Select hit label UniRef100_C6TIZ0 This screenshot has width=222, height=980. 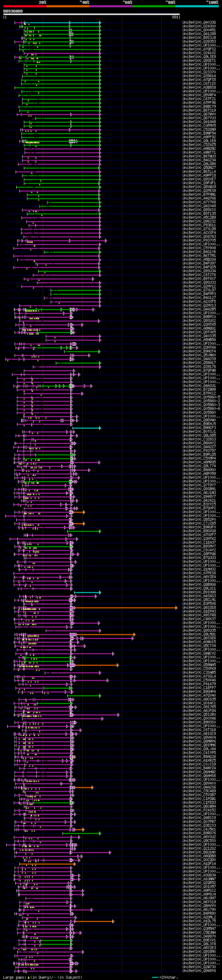[199, 84]
